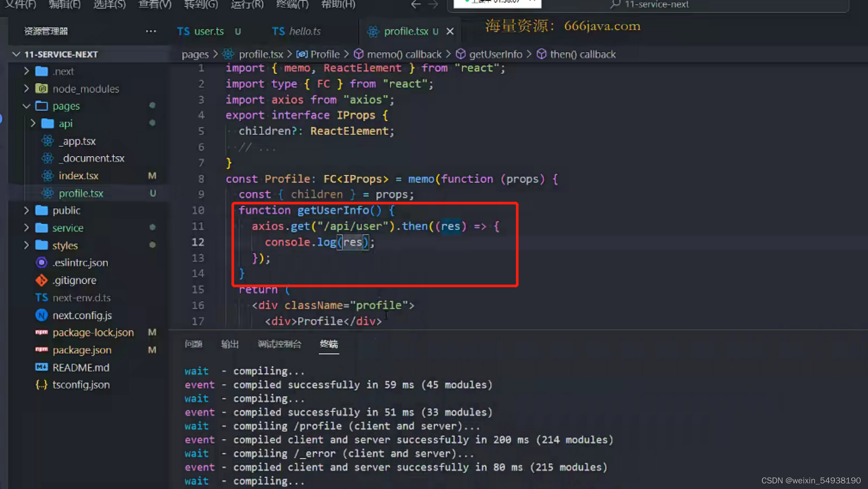
Task: Close the profile.tsx editor tab
Action: pyautogui.click(x=450, y=31)
